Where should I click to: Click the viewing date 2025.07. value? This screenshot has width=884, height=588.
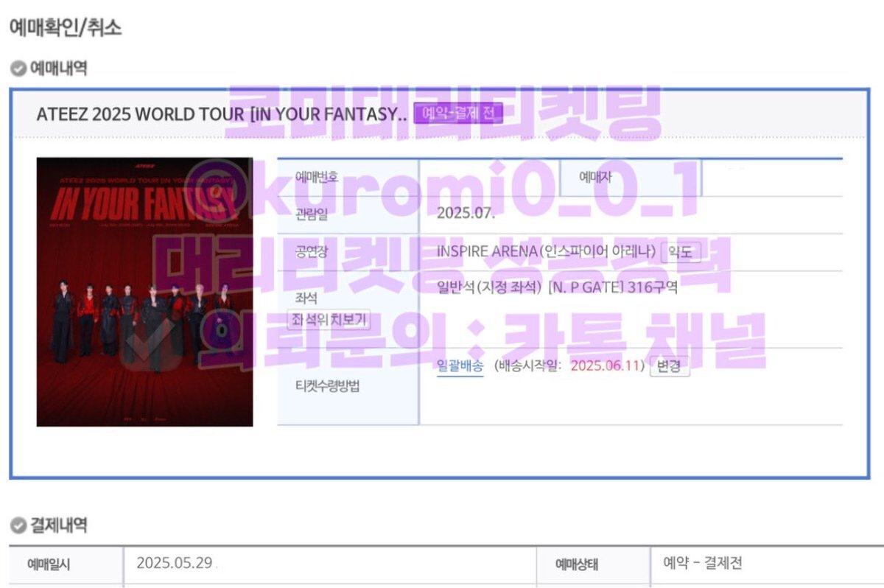pyautogui.click(x=466, y=214)
